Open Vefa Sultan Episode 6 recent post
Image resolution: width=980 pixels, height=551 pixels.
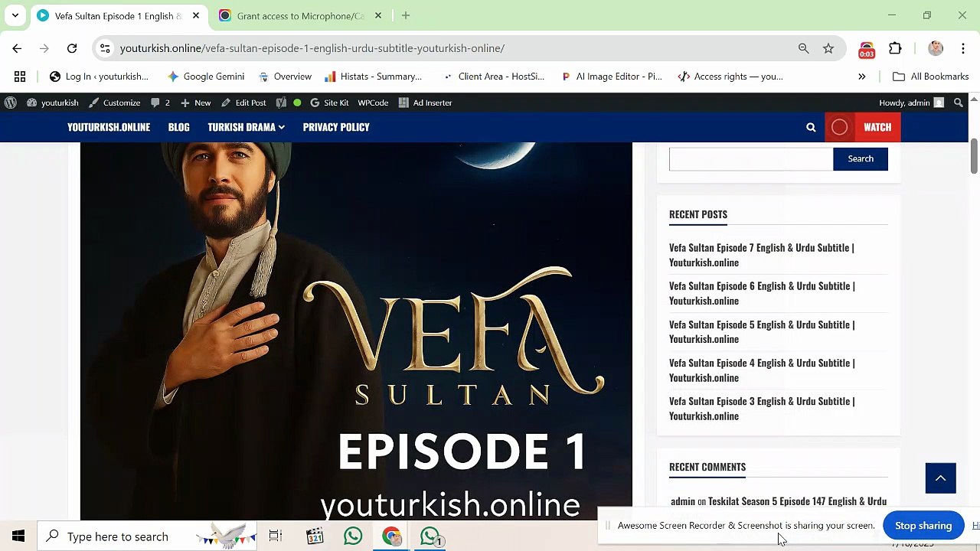762,293
